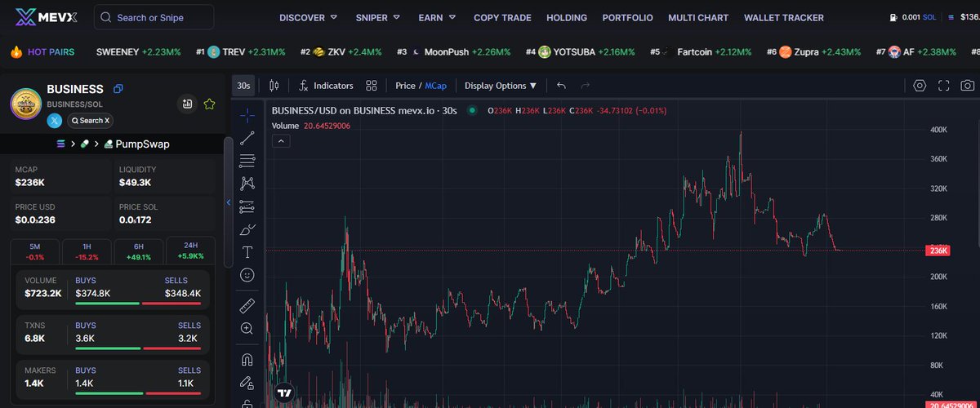Open the Indicators dialog
This screenshot has height=408, width=980.
click(x=326, y=85)
